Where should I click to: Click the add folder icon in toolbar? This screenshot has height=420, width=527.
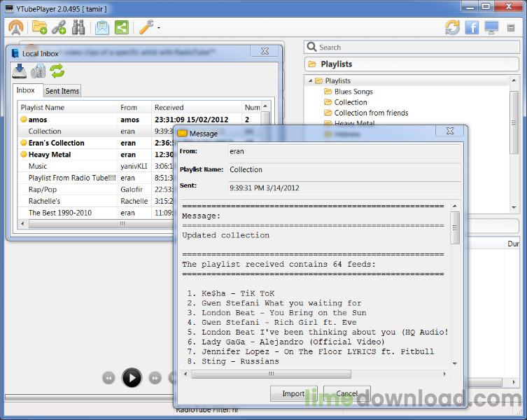[39, 27]
